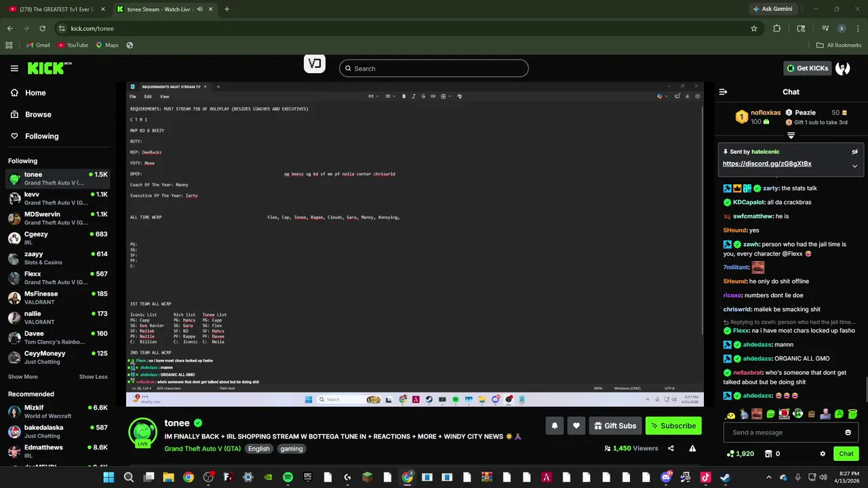868x488 pixels.
Task: Hide the pinned message with the crossed-eye icon
Action: (x=854, y=152)
